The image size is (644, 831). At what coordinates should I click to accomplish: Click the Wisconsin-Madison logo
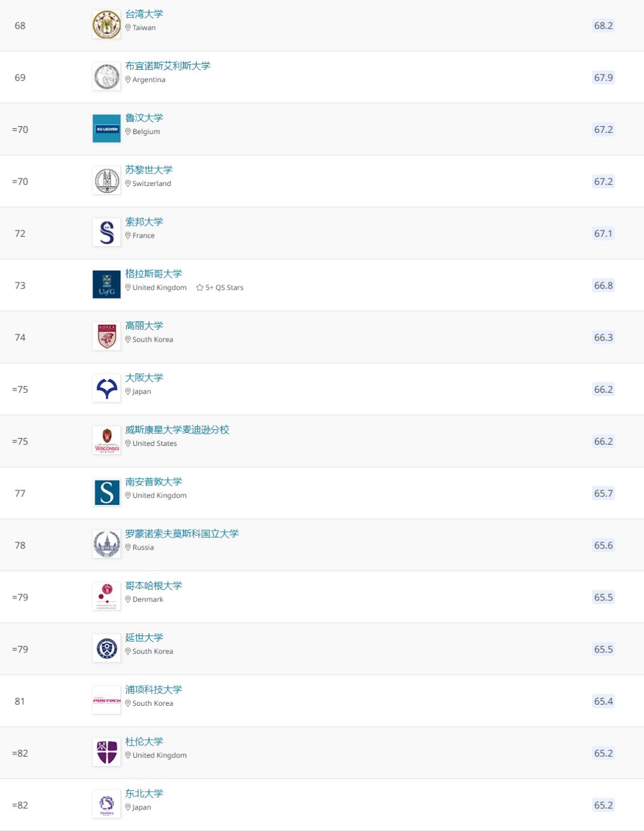point(107,441)
